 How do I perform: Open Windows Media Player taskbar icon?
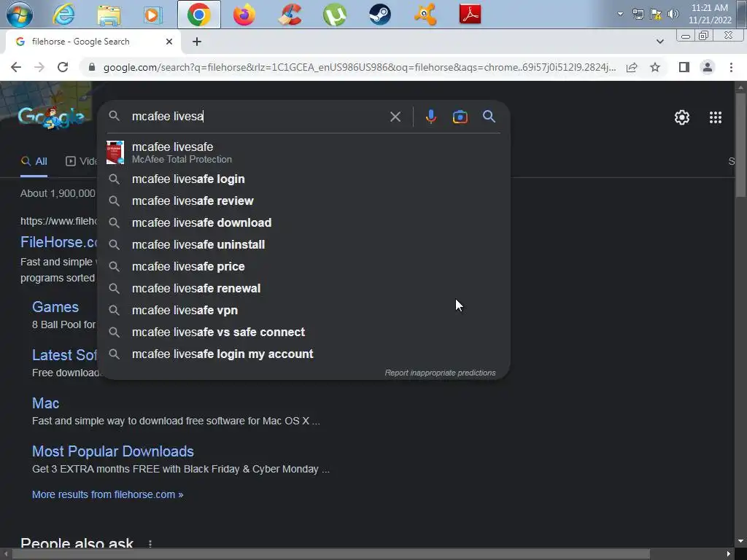[153, 15]
